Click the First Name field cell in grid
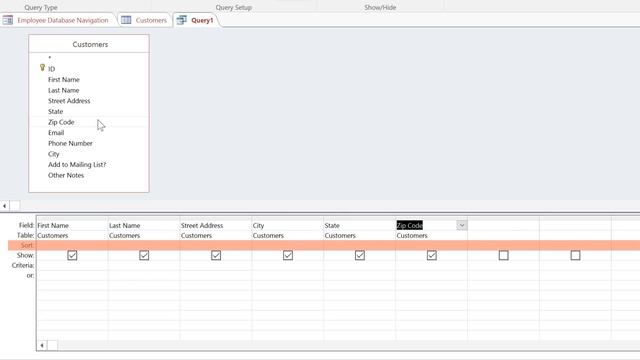The image size is (640, 360). (x=72, y=225)
